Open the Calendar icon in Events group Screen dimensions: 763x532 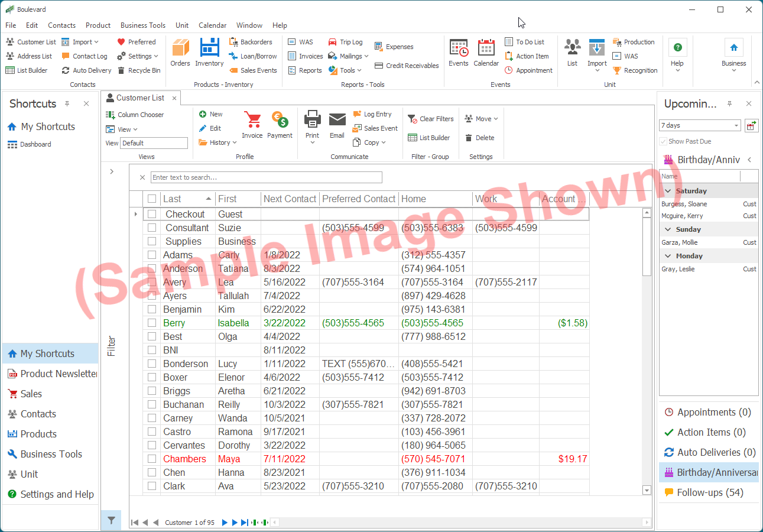tap(486, 53)
